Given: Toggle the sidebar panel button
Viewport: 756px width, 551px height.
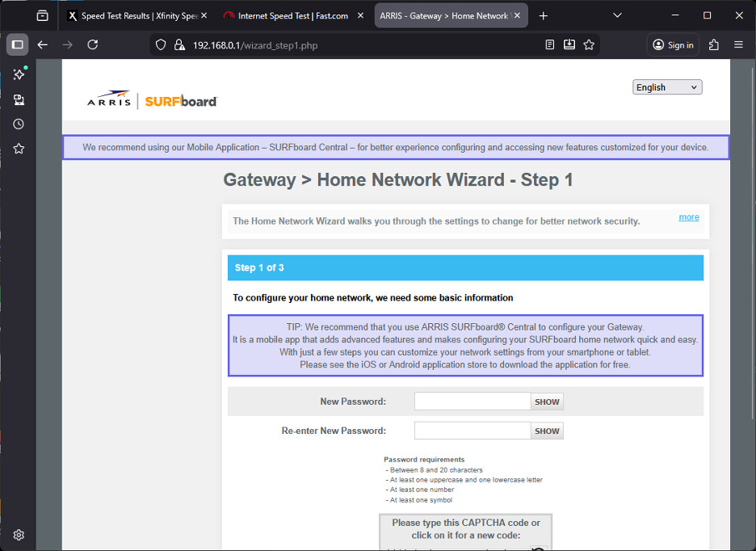Looking at the screenshot, I should coord(17,45).
